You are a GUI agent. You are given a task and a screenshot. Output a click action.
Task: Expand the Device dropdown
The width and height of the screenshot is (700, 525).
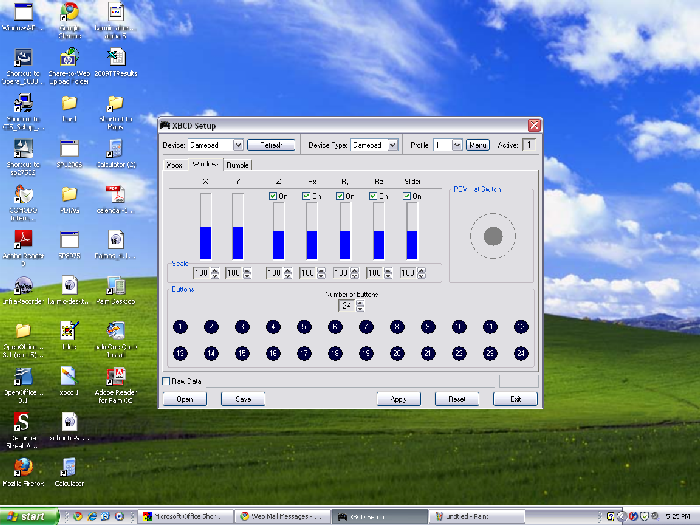[x=238, y=145]
